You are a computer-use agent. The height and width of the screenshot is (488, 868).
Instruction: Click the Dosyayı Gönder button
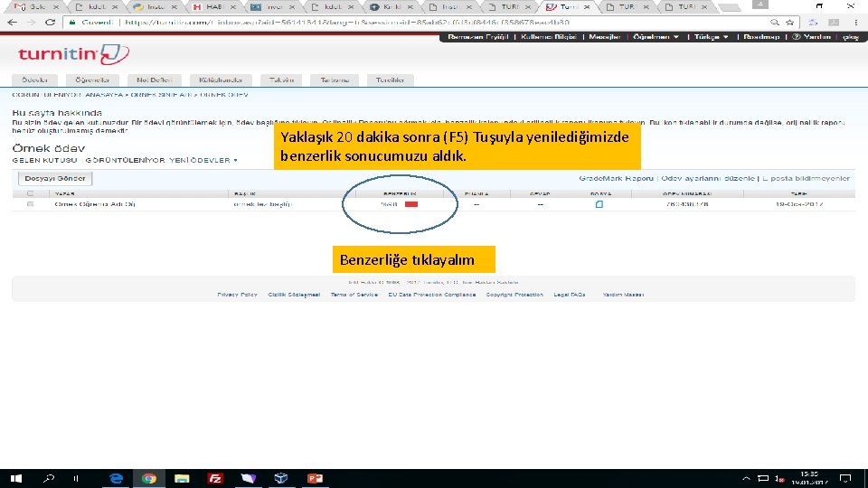pyautogui.click(x=55, y=179)
